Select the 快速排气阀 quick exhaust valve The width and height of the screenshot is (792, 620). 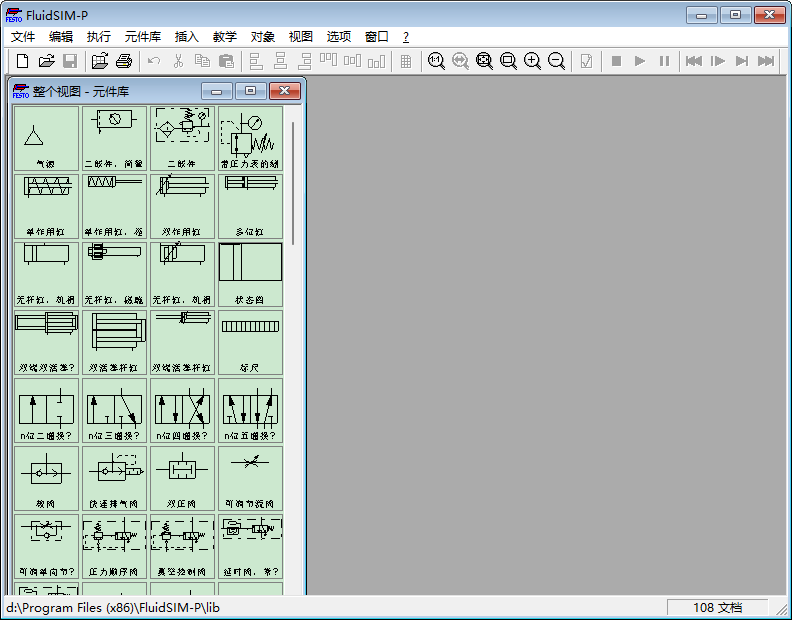(x=114, y=478)
